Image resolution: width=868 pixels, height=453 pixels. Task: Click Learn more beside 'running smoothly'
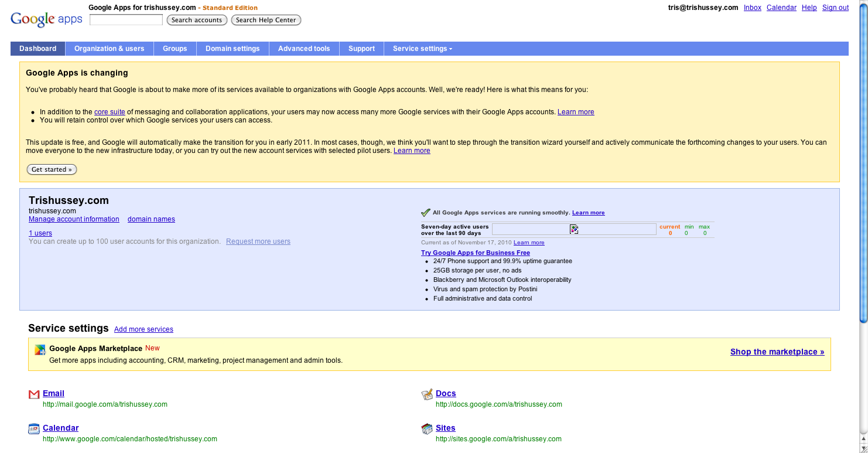pyautogui.click(x=588, y=213)
